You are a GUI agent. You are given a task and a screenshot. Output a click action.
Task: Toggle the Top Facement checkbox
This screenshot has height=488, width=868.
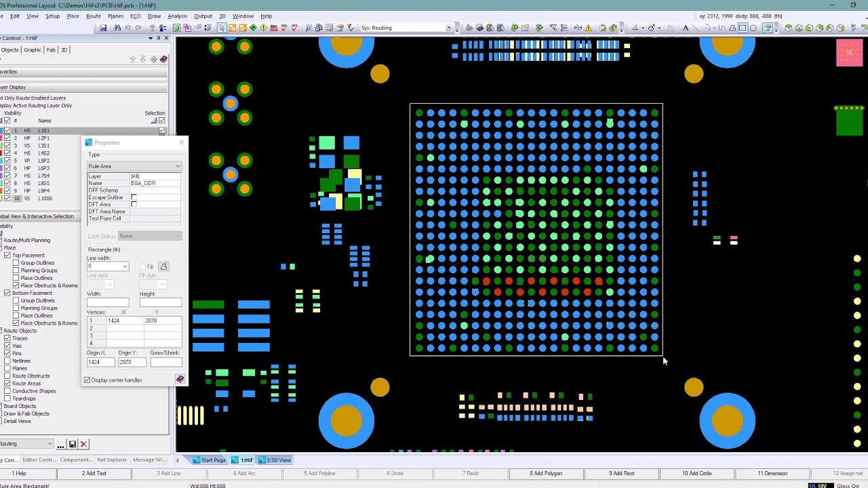pos(7,256)
